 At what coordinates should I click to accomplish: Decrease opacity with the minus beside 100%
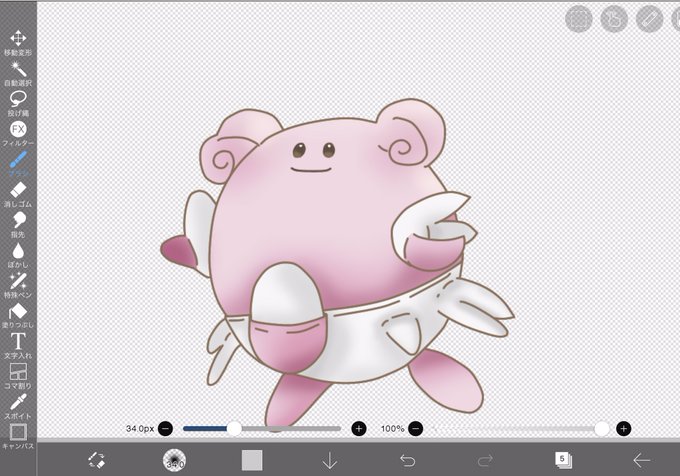click(x=415, y=429)
